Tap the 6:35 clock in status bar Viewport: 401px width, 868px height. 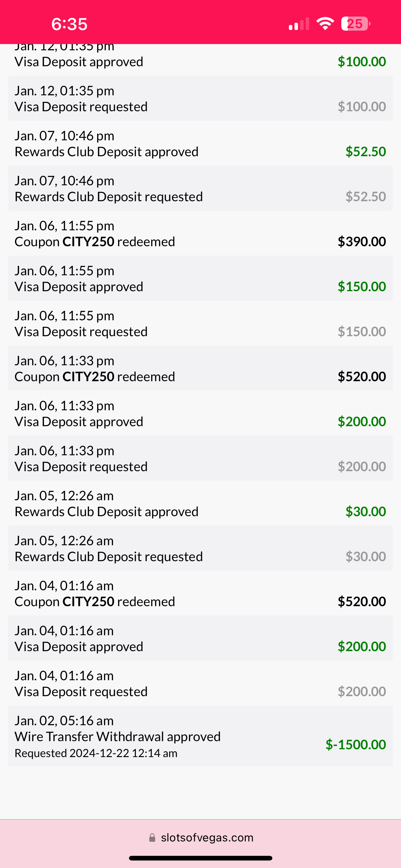click(69, 24)
